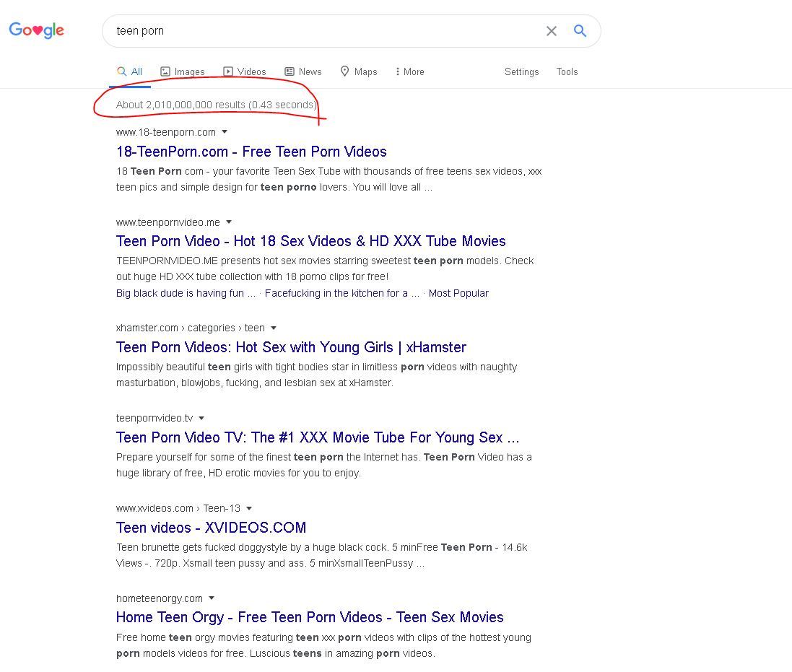Viewport: 792px width, 672px height.
Task: Switch to the News tab
Action: [x=303, y=71]
